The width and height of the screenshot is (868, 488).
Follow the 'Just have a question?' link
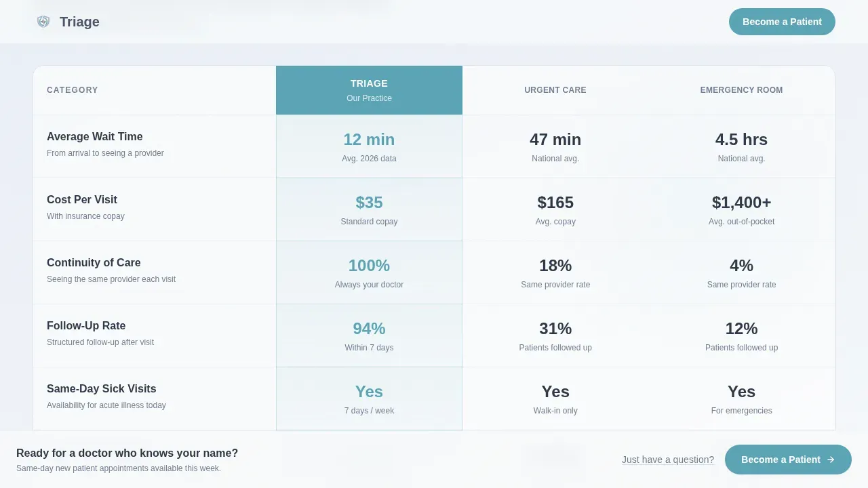tap(668, 460)
